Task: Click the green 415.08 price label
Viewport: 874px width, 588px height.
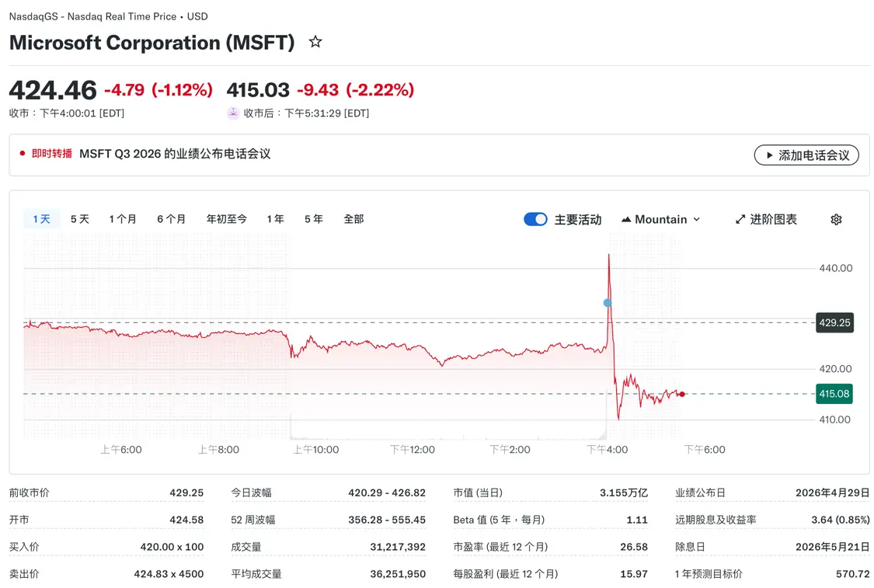Action: tap(834, 394)
